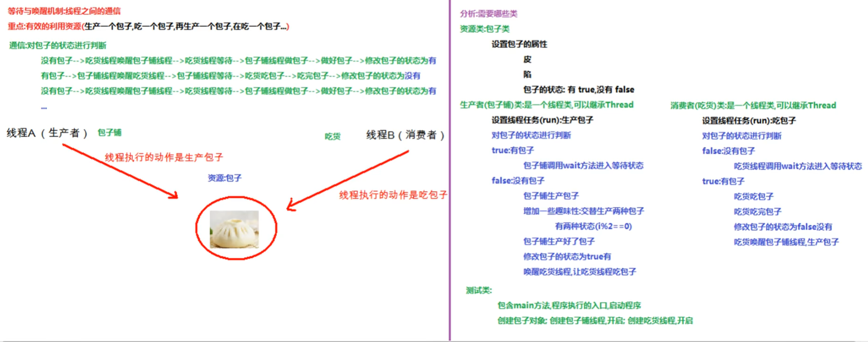
Task: Click the text '有两种状态(i%2==0)'
Action: [x=594, y=226]
